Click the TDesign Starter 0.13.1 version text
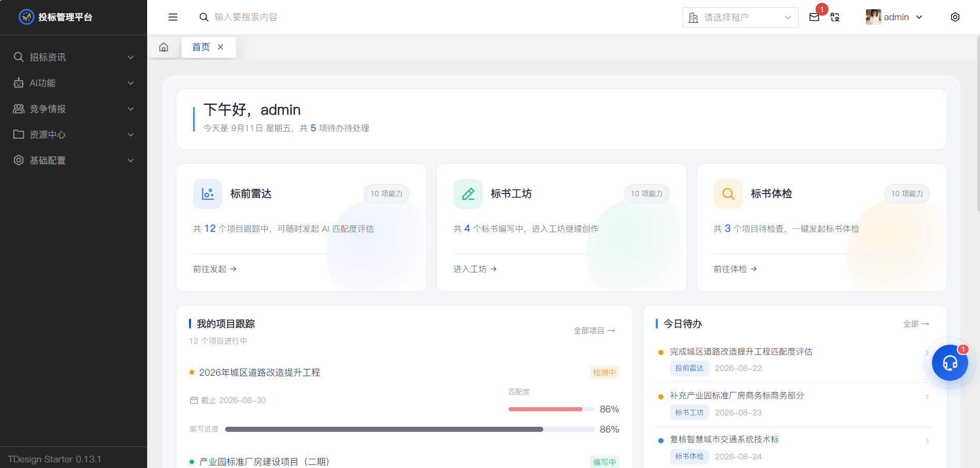 [x=54, y=459]
